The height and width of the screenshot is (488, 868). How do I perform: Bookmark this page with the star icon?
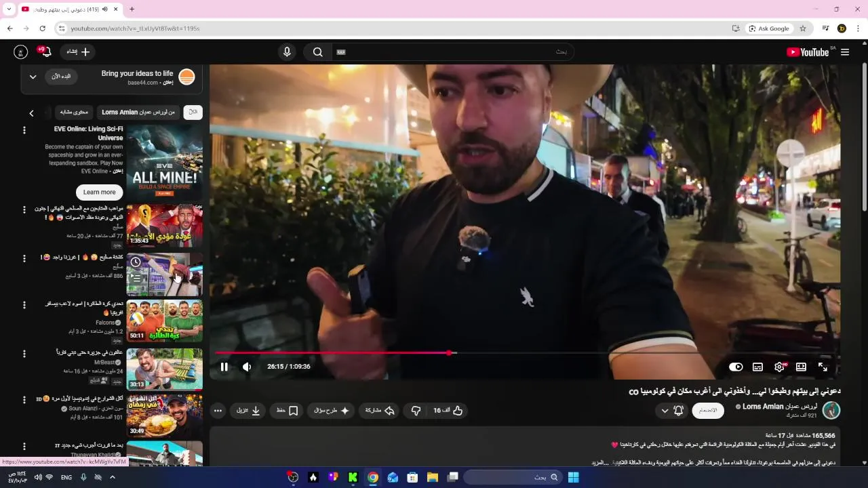(803, 28)
